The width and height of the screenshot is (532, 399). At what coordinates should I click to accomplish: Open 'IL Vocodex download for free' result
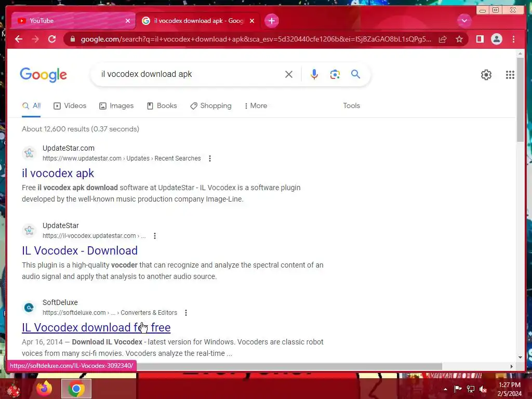[x=96, y=328]
